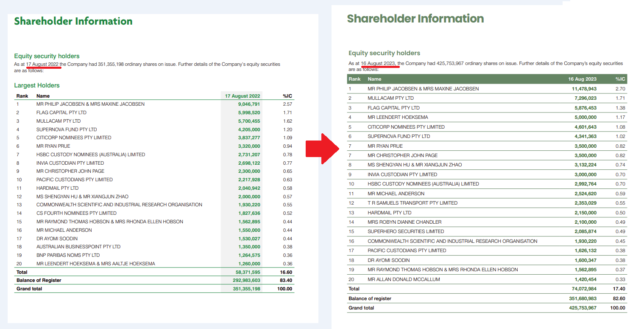This screenshot has width=644, height=329.
Task: Select the value 2,085,874
Action: pyautogui.click(x=585, y=231)
